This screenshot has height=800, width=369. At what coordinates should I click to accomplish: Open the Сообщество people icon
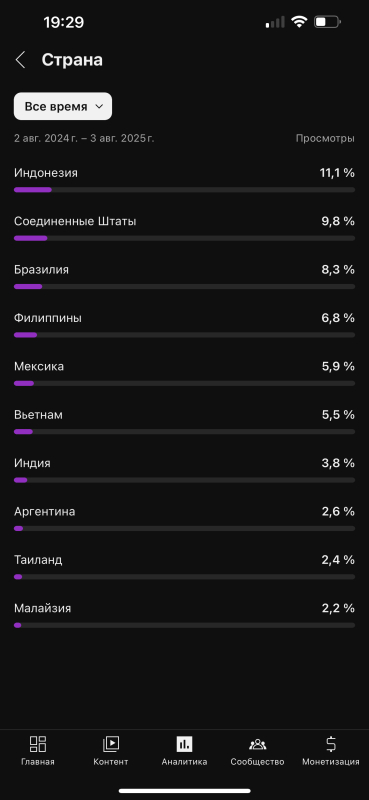coord(257,744)
